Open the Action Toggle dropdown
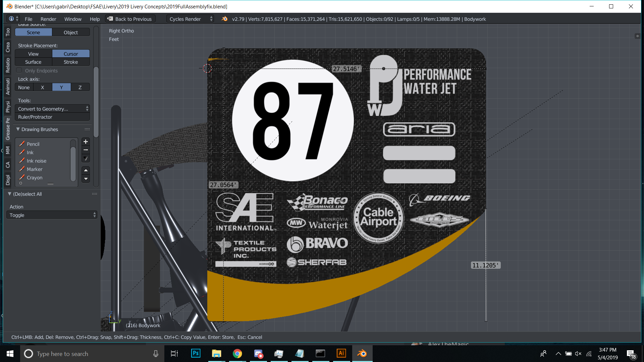644x362 pixels. [x=52, y=215]
